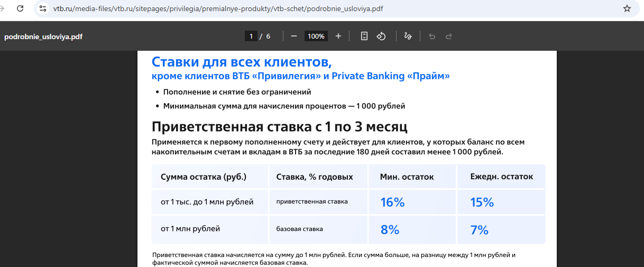Viewport: 644px width, 267px height.
Task: Open site information icon beside the URL
Action: coord(43,8)
